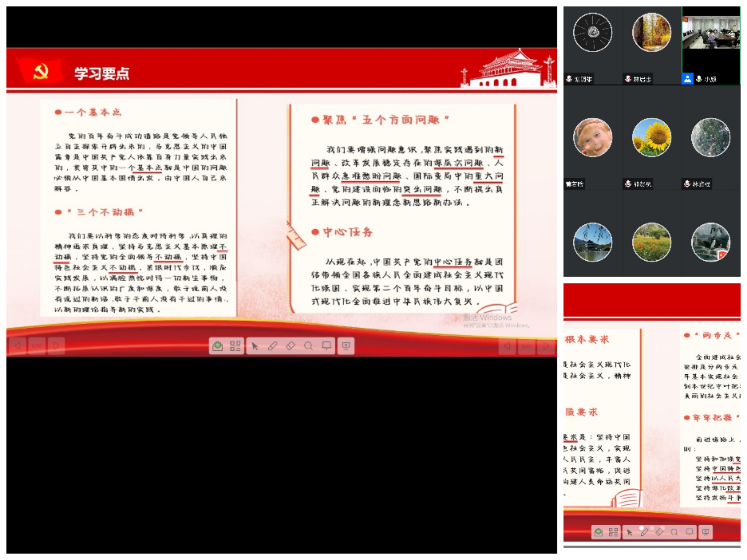Select the sunflower avatar participant
The height and width of the screenshot is (560, 747).
click(x=652, y=137)
